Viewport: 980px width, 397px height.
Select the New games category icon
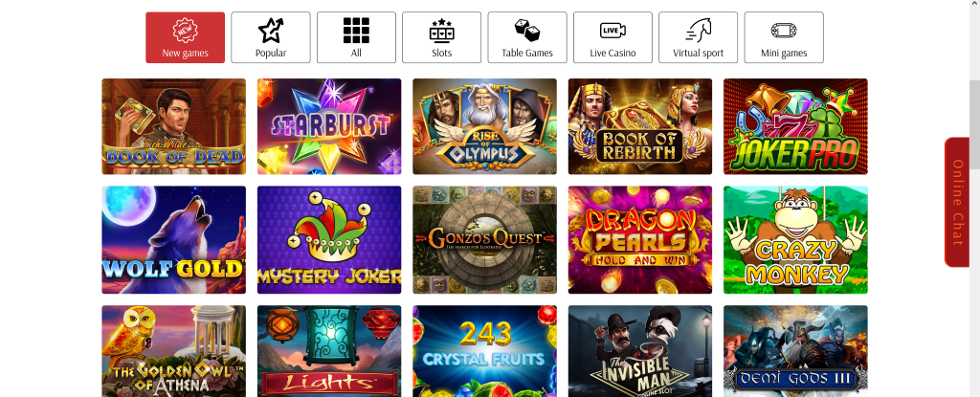tap(185, 30)
